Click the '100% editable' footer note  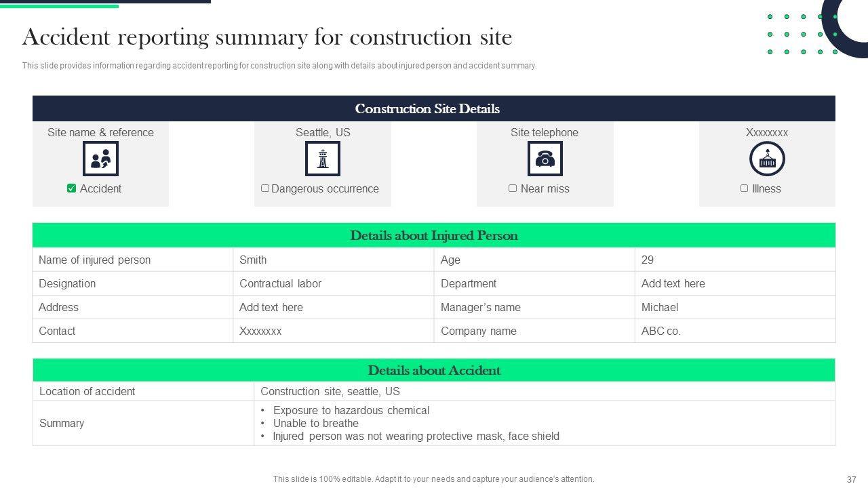434,479
